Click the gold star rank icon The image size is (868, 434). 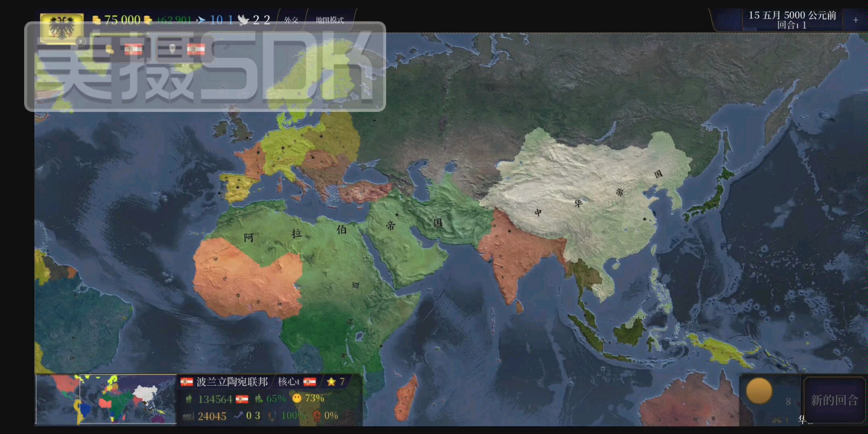[x=331, y=382]
